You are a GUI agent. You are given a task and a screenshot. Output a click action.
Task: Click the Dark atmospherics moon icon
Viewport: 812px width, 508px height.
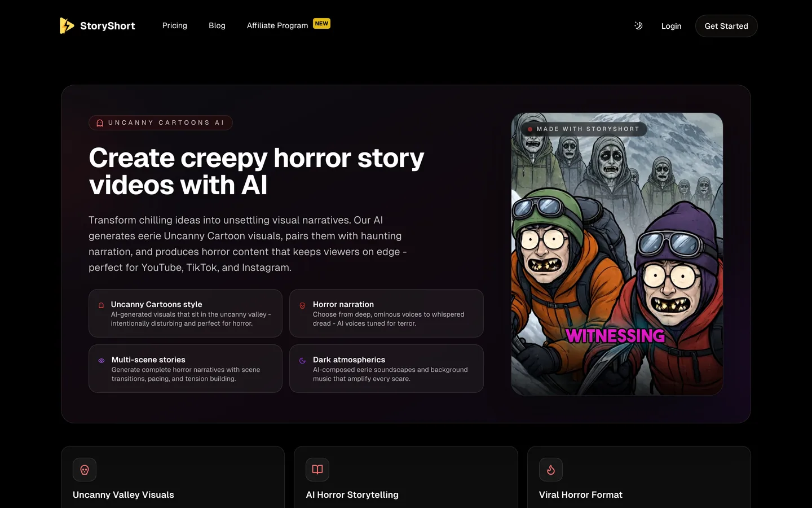pyautogui.click(x=302, y=361)
